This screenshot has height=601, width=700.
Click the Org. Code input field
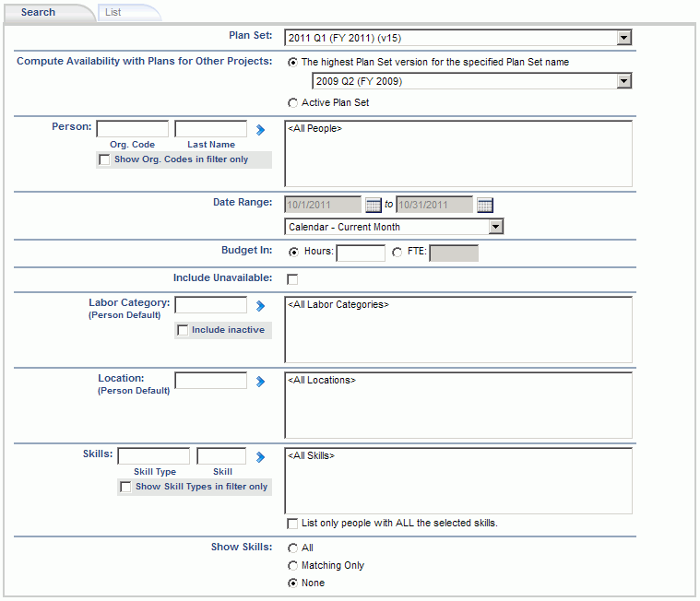click(x=133, y=129)
